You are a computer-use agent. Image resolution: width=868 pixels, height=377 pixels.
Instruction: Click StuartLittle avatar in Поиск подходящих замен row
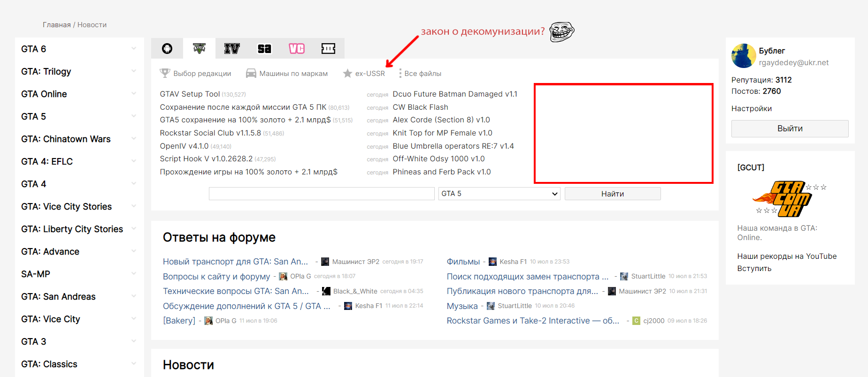[x=624, y=276]
